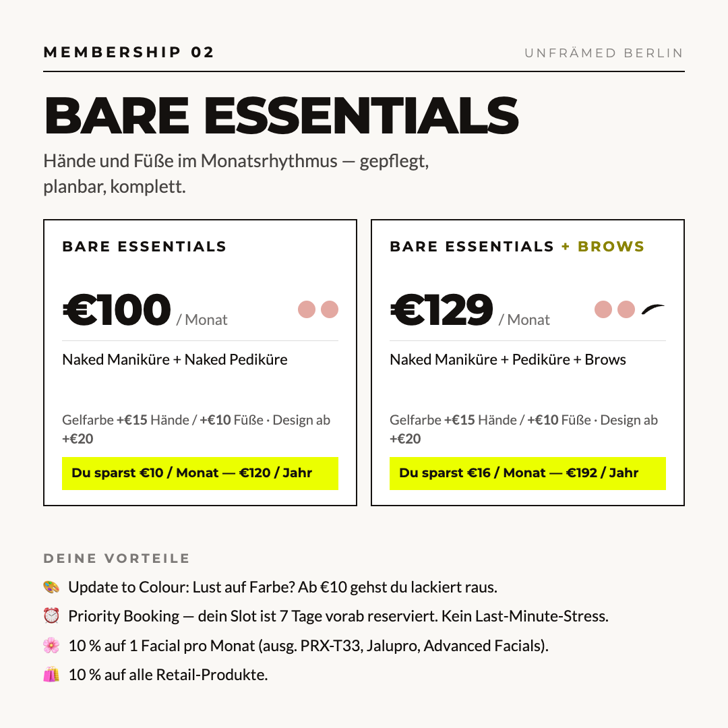
Task: Click second pink dot in €100 card
Action: point(330,309)
